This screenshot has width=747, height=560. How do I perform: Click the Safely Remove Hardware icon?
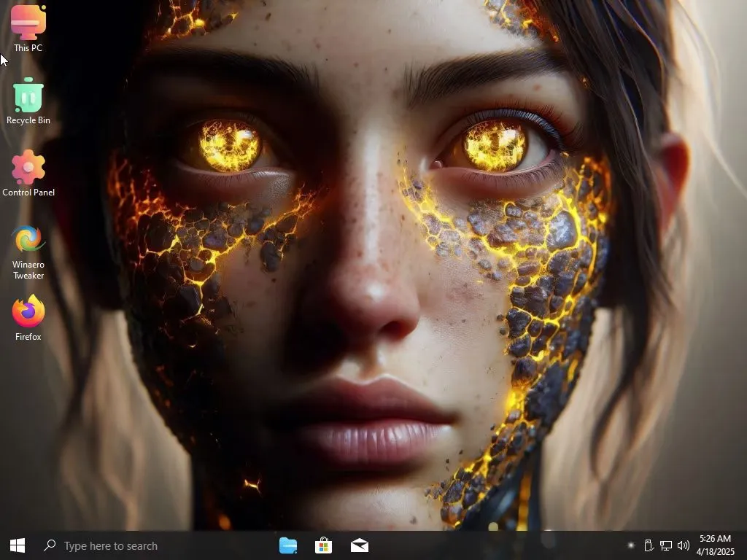pos(649,545)
